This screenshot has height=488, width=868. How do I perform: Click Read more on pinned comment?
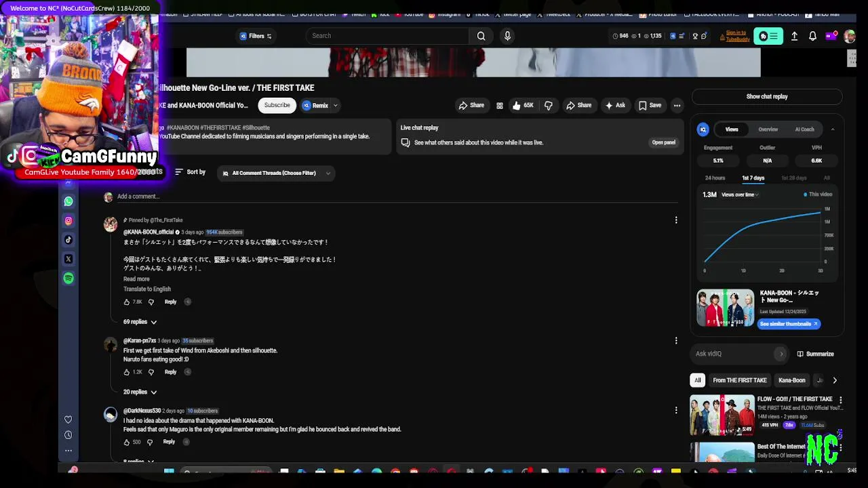[x=136, y=279]
